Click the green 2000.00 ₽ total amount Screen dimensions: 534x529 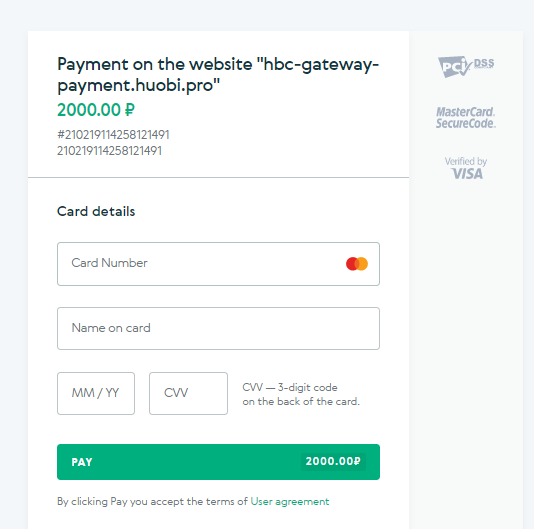pos(96,110)
